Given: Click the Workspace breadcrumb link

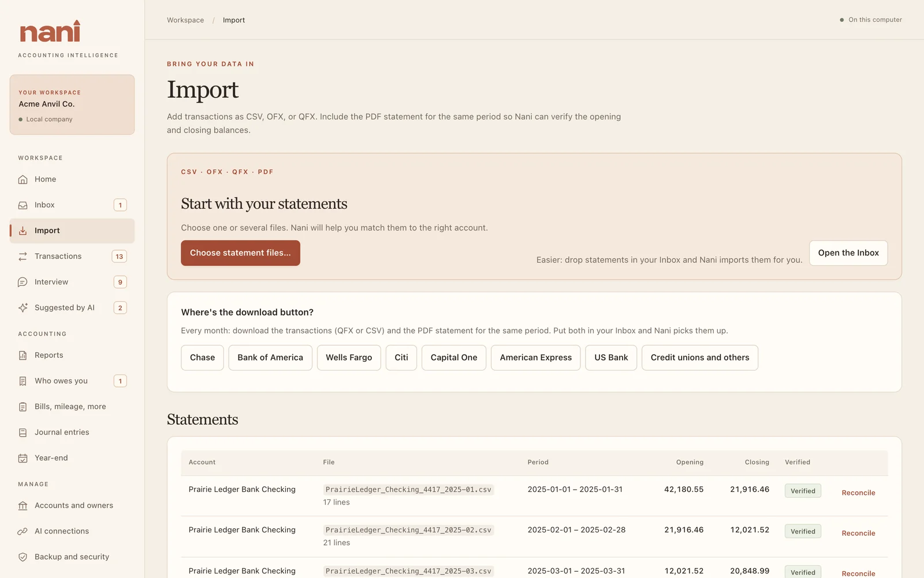Looking at the screenshot, I should tap(185, 20).
